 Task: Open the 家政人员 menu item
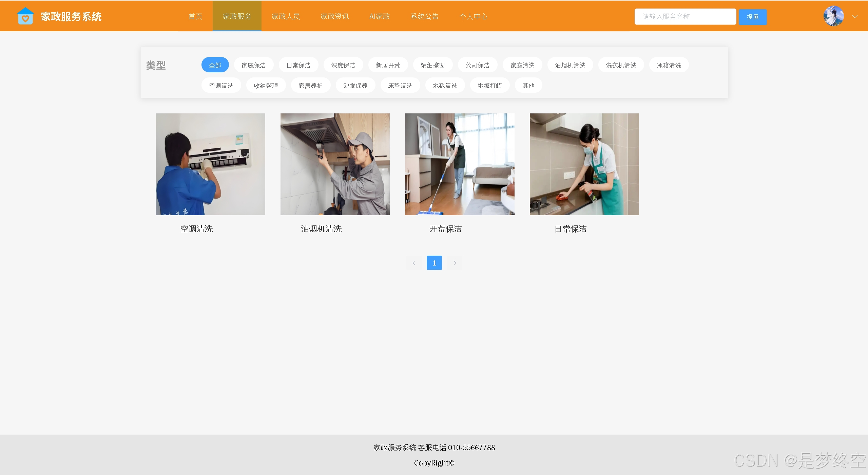[x=286, y=16]
